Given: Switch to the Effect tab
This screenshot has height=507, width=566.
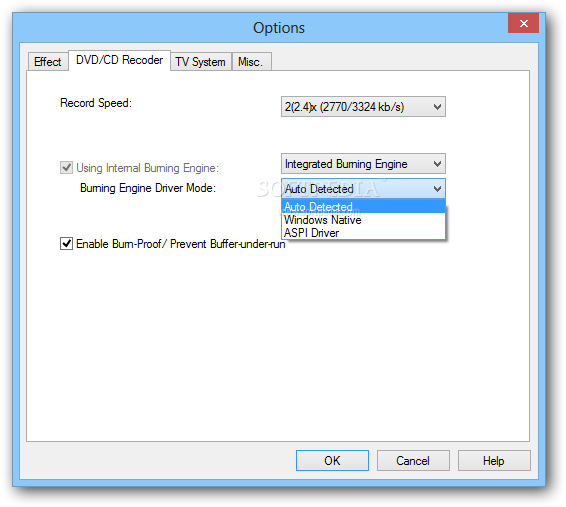Looking at the screenshot, I should [x=48, y=62].
